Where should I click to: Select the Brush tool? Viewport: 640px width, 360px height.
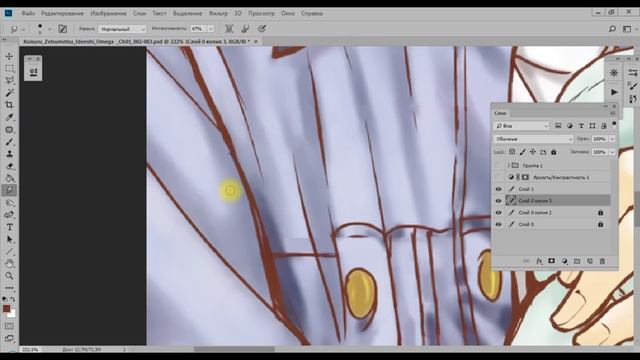(x=9, y=142)
